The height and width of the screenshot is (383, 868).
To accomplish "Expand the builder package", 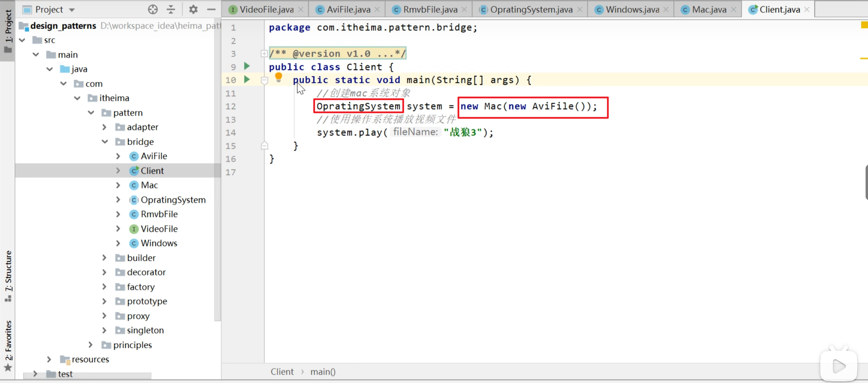I will pos(104,258).
